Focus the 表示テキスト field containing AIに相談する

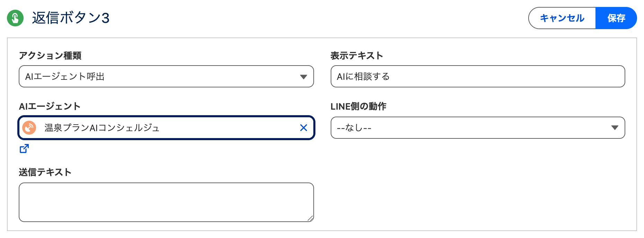478,76
